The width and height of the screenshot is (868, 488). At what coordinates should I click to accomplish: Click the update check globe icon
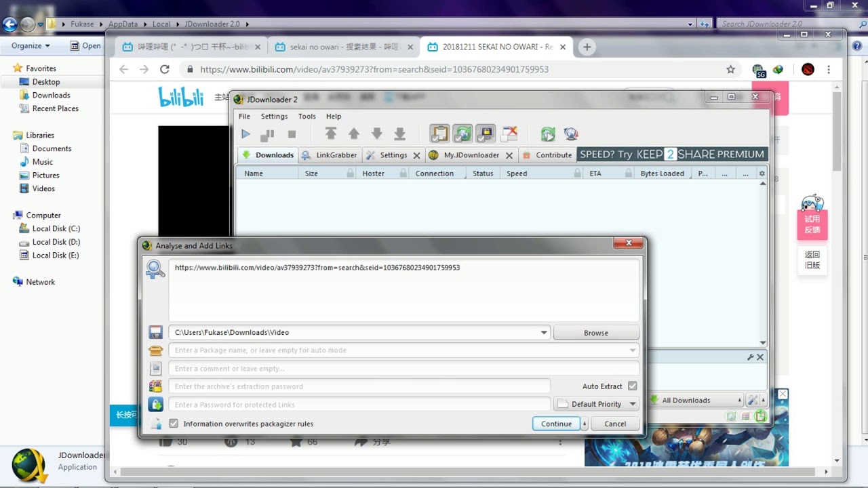[570, 134]
